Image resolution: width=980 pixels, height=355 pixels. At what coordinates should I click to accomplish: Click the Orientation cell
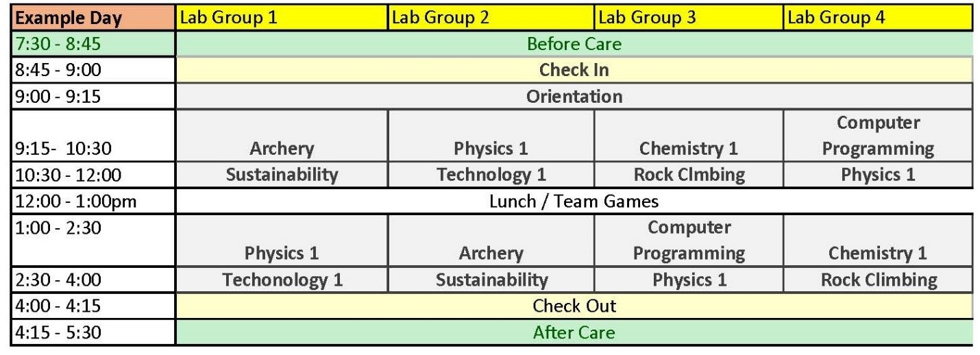[x=574, y=97]
